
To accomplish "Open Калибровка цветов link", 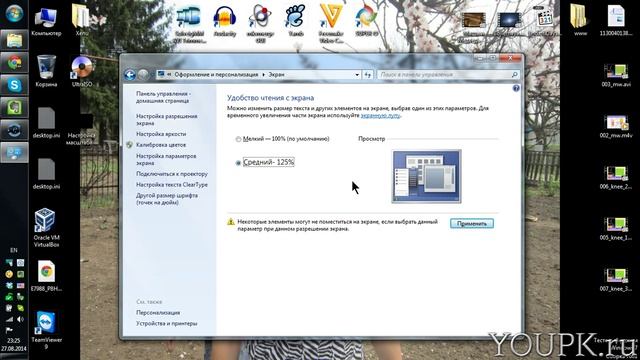I will [161, 145].
